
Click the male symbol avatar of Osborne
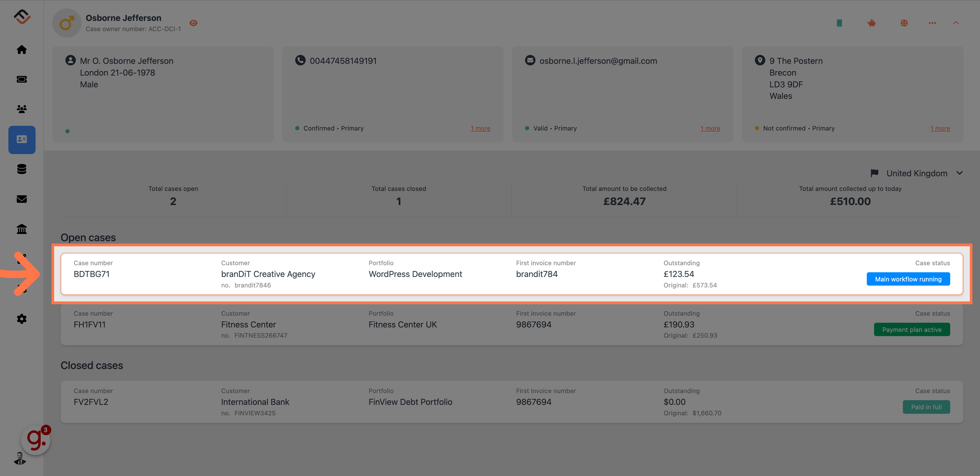point(67,23)
